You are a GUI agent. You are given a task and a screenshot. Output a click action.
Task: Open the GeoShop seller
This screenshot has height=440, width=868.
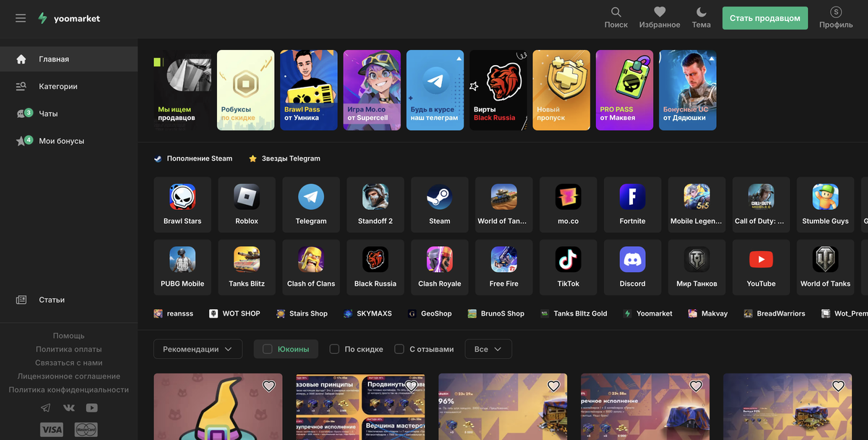(429, 313)
